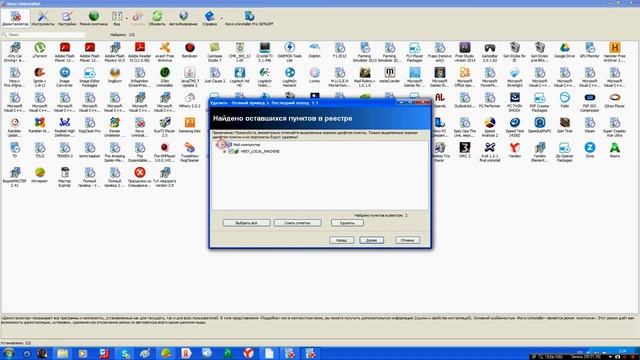Open the Yandex browser taskbar icon
The height and width of the screenshot is (360, 640).
(x=249, y=353)
